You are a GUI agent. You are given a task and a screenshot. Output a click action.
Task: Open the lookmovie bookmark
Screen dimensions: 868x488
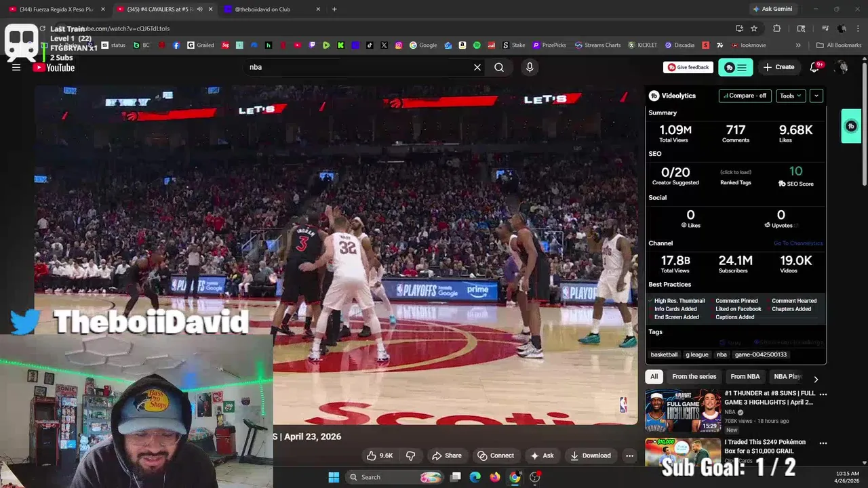[x=749, y=45]
